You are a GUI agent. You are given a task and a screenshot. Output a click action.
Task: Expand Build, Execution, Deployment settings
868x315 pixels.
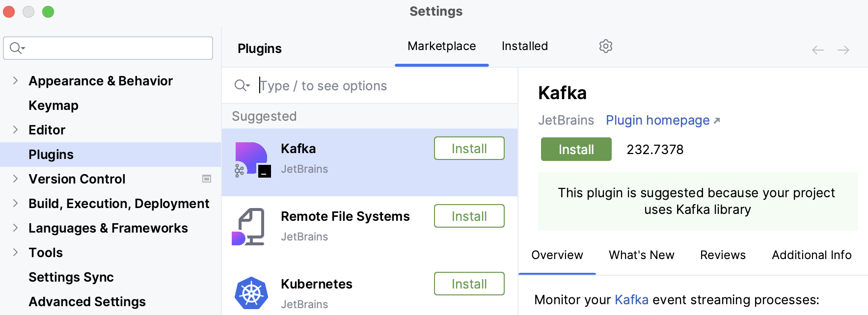point(15,204)
